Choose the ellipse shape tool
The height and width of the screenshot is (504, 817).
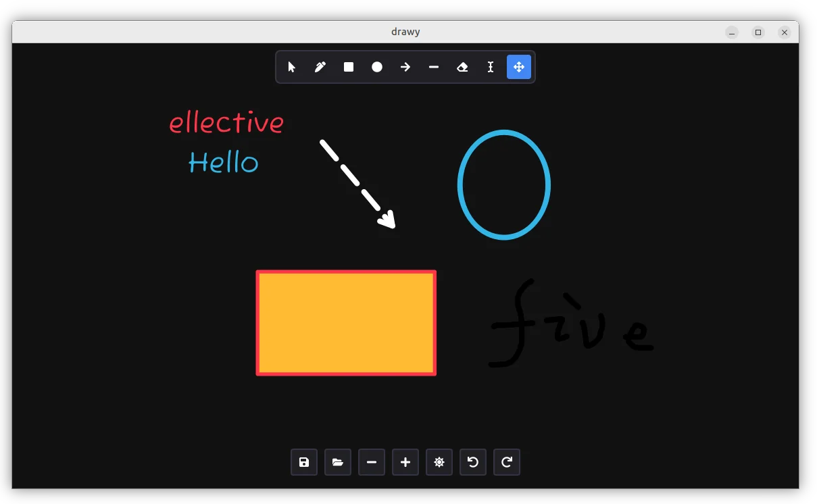[377, 67]
